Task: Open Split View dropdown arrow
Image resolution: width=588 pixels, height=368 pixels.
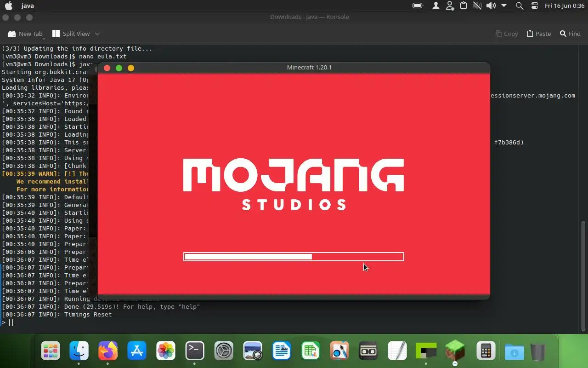Action: click(97, 34)
